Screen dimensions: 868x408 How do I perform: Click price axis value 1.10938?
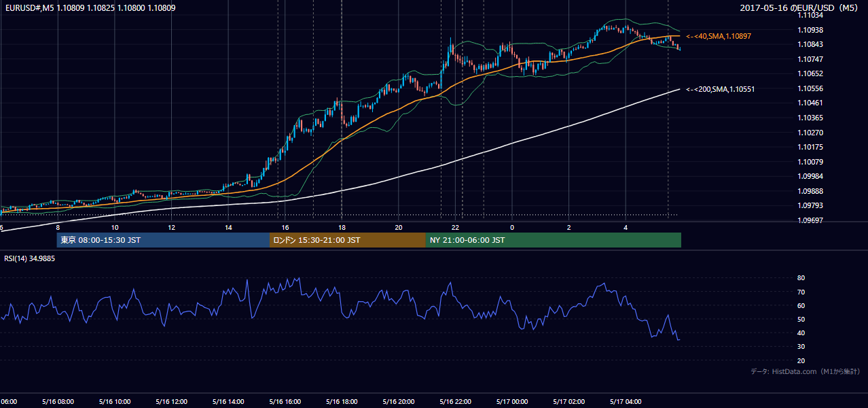pyautogui.click(x=811, y=30)
